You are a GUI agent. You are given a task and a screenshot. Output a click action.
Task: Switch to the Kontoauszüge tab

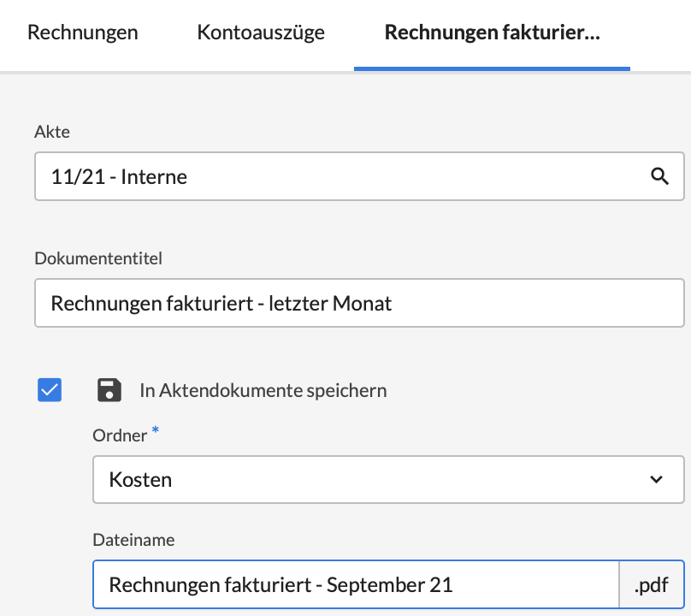(x=261, y=33)
